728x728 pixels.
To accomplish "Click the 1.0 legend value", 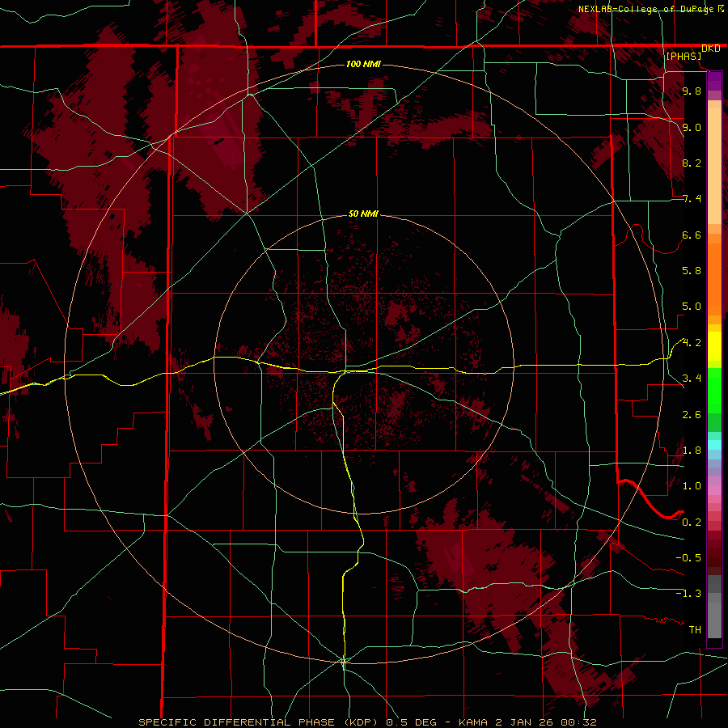I will (692, 486).
